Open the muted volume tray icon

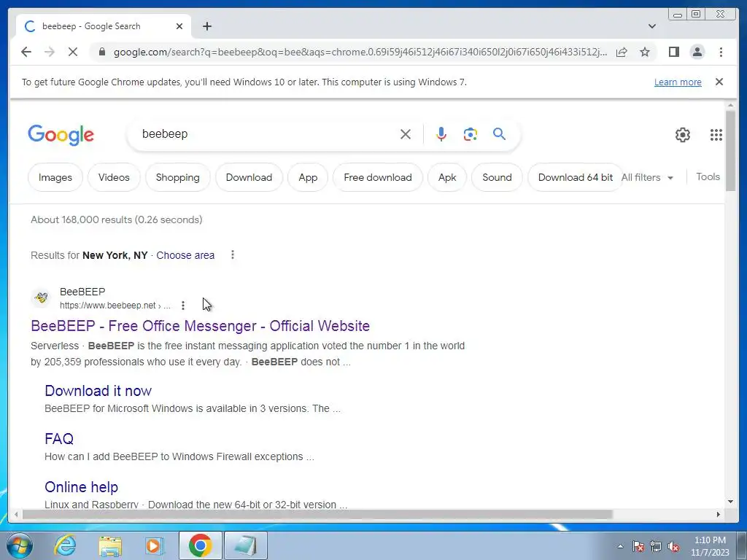tap(673, 546)
